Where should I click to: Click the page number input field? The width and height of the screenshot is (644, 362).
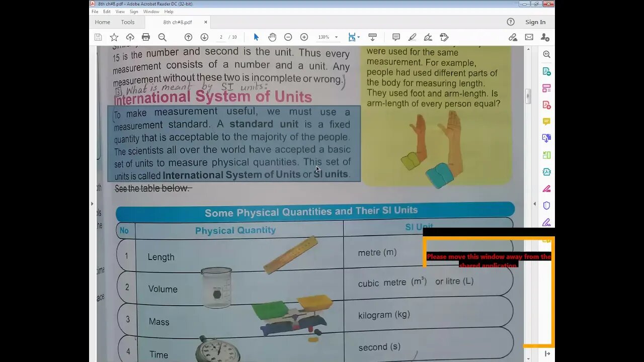tap(221, 37)
